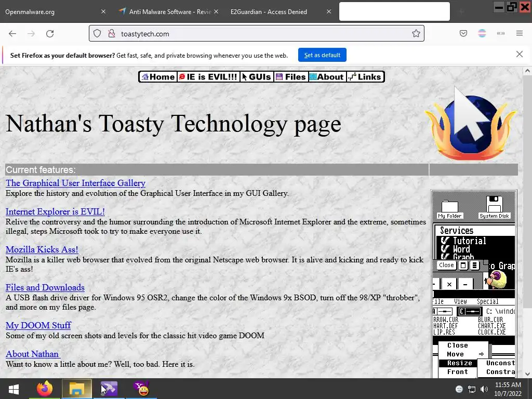Click the round face tray icon
This screenshot has height=399, width=532.
pyautogui.click(x=459, y=389)
